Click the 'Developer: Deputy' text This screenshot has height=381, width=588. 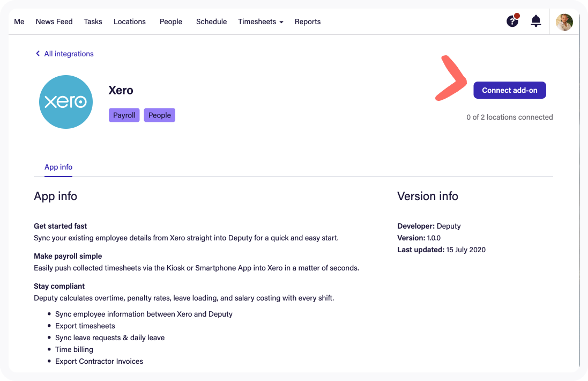[429, 226]
